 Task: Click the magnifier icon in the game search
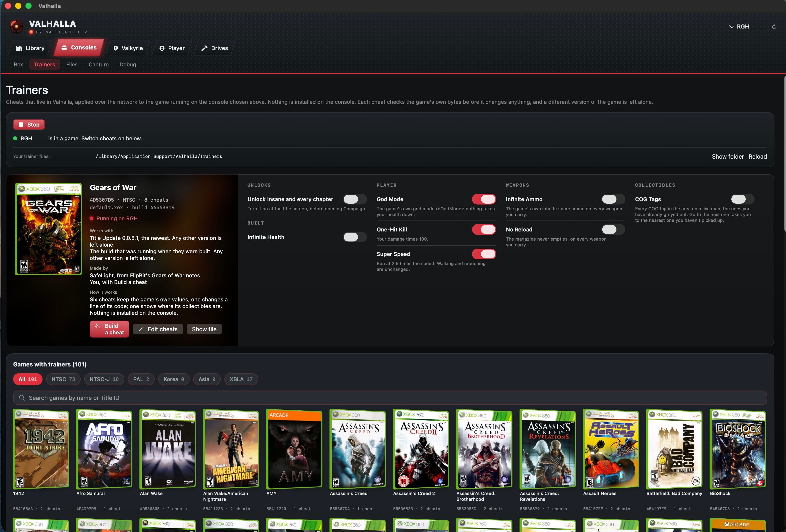22,398
